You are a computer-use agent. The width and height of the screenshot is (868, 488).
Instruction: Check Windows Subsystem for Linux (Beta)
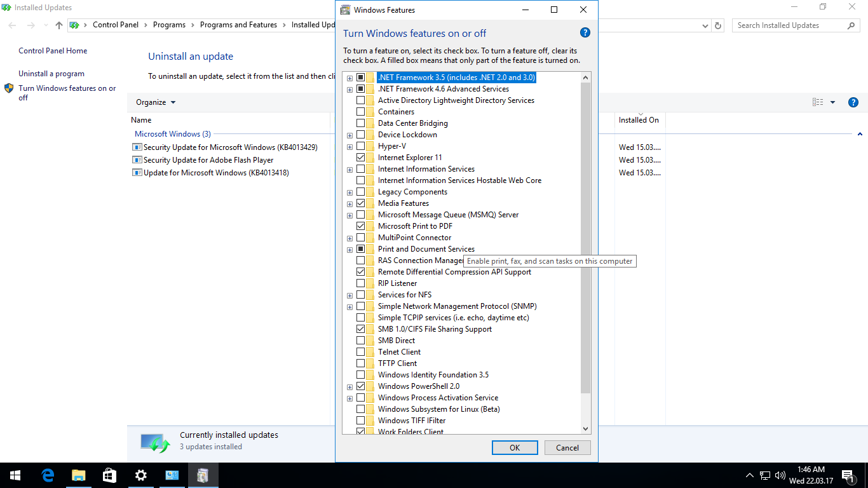[361, 409]
